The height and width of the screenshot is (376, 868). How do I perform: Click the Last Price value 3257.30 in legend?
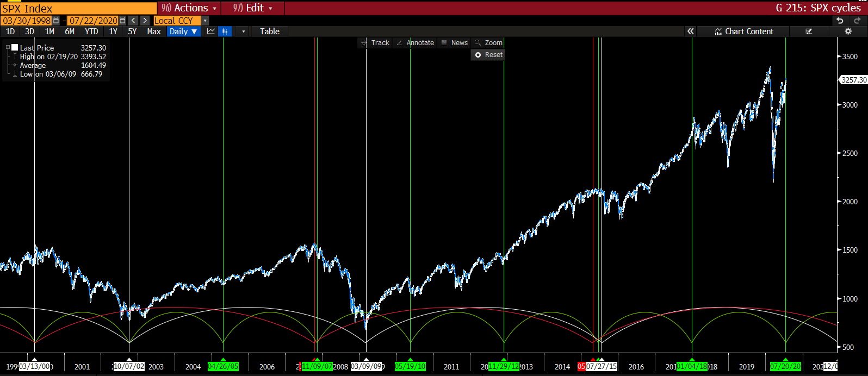(94, 48)
